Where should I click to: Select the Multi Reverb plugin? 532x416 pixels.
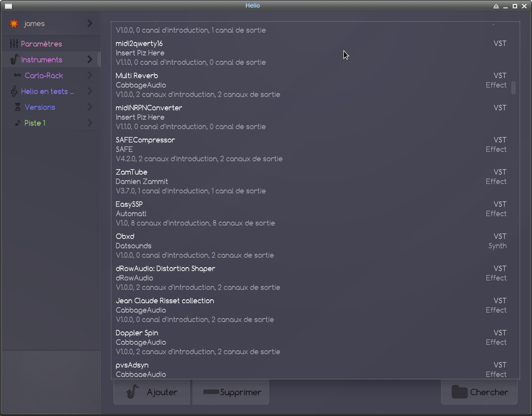pyautogui.click(x=311, y=85)
